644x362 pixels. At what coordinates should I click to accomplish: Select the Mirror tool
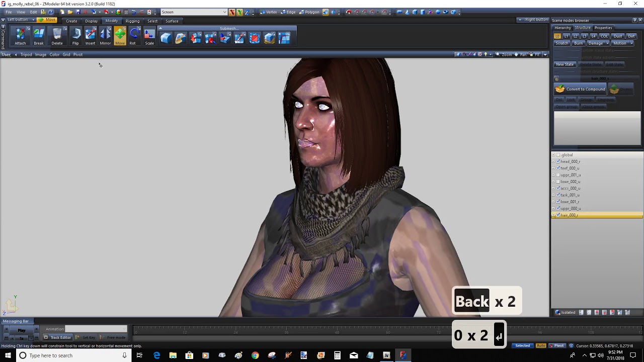point(105,37)
